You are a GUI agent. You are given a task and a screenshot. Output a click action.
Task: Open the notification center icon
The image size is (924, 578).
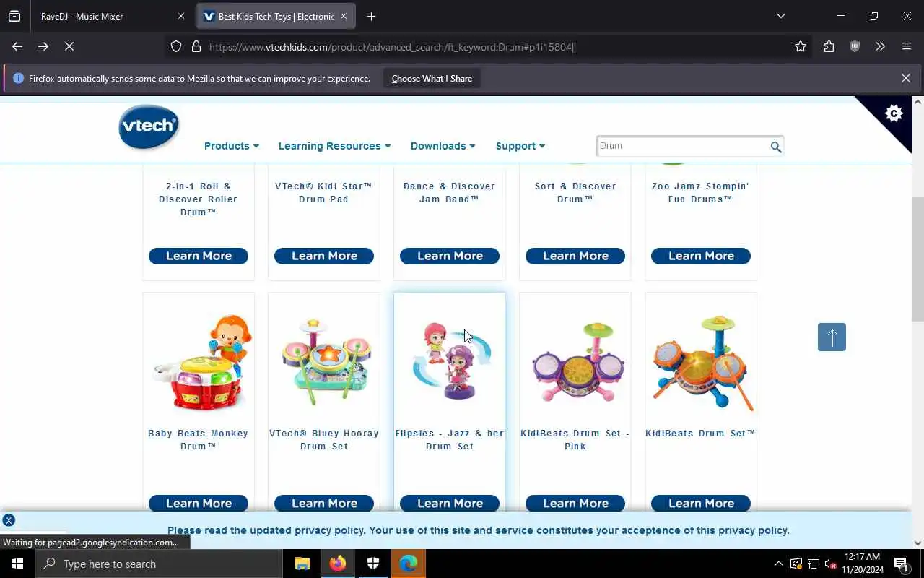coord(902,564)
